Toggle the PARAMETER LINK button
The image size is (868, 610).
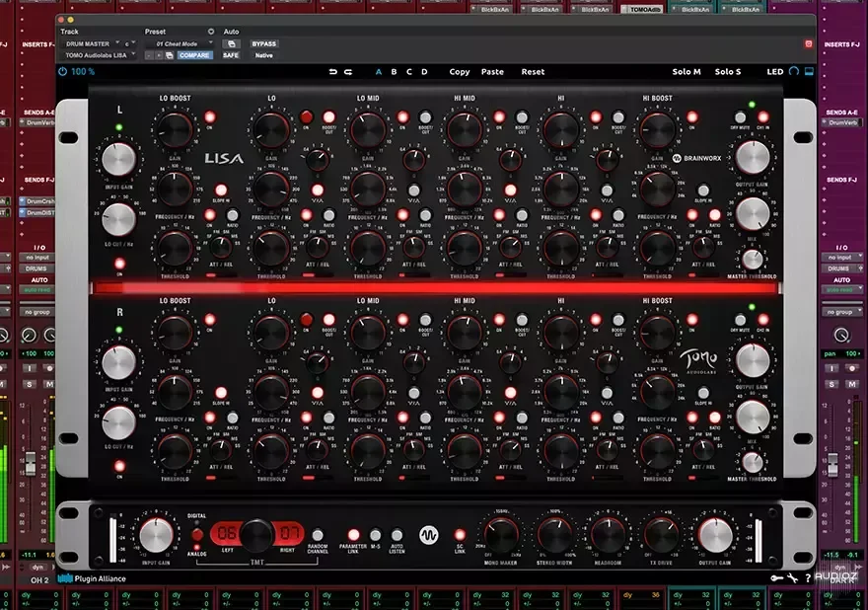[353, 535]
